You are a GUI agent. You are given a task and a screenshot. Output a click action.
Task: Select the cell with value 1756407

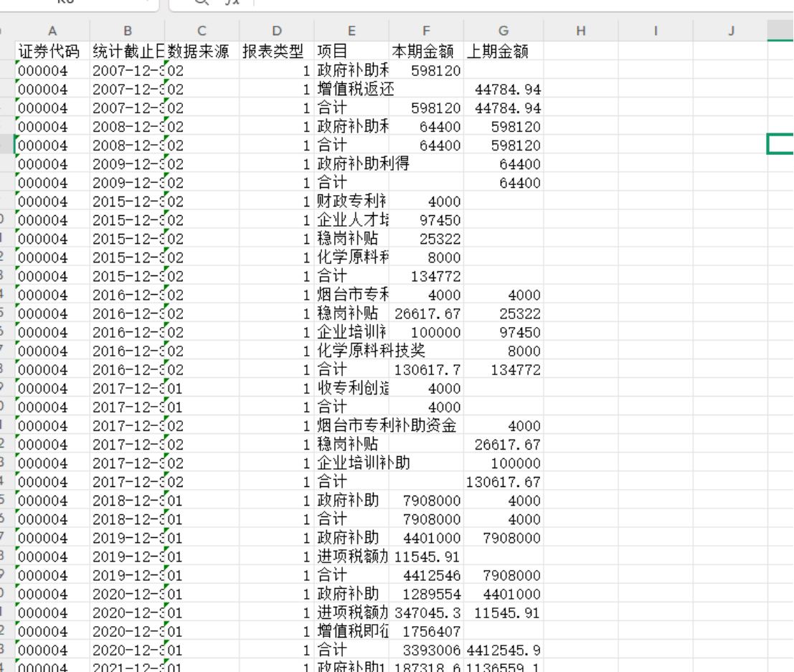click(426, 631)
